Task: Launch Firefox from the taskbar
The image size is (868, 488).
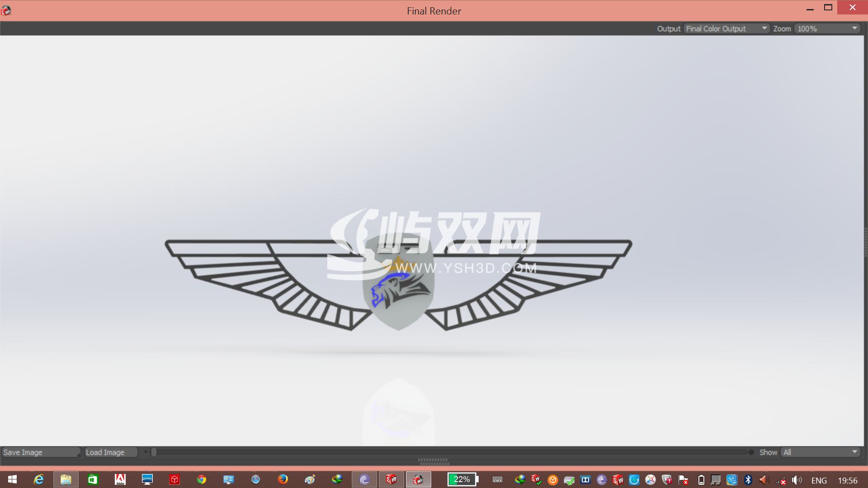Action: [283, 479]
